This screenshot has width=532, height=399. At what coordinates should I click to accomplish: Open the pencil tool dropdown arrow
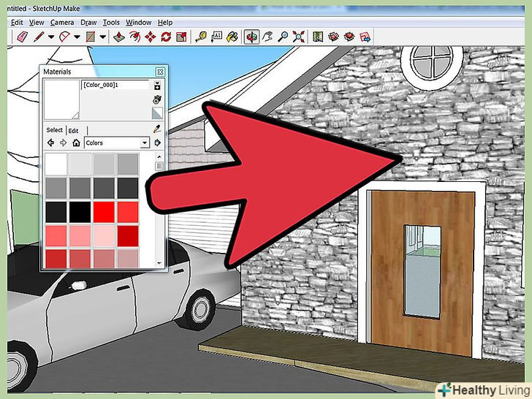pyautogui.click(x=51, y=37)
